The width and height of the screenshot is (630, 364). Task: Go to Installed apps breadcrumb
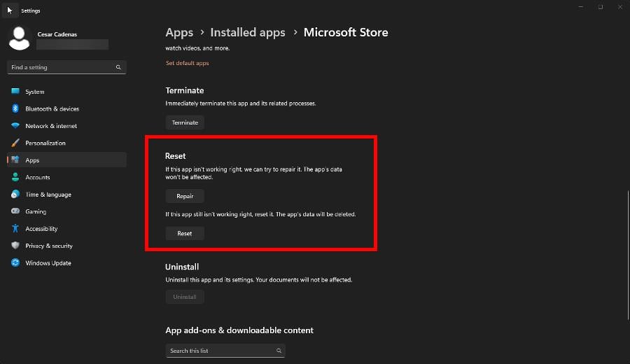click(x=248, y=32)
